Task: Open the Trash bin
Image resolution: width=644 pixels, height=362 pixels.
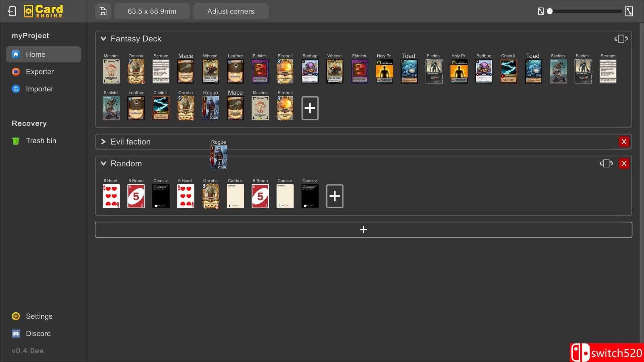Action: pos(41,141)
